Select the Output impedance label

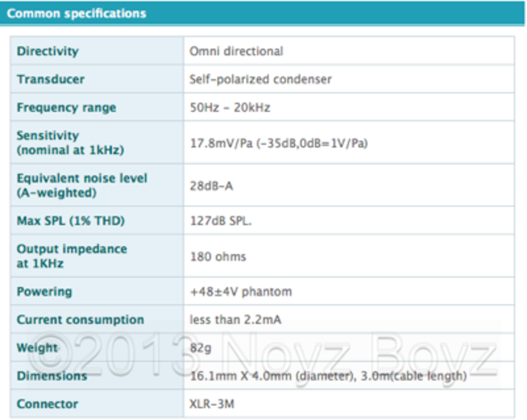coord(71,256)
